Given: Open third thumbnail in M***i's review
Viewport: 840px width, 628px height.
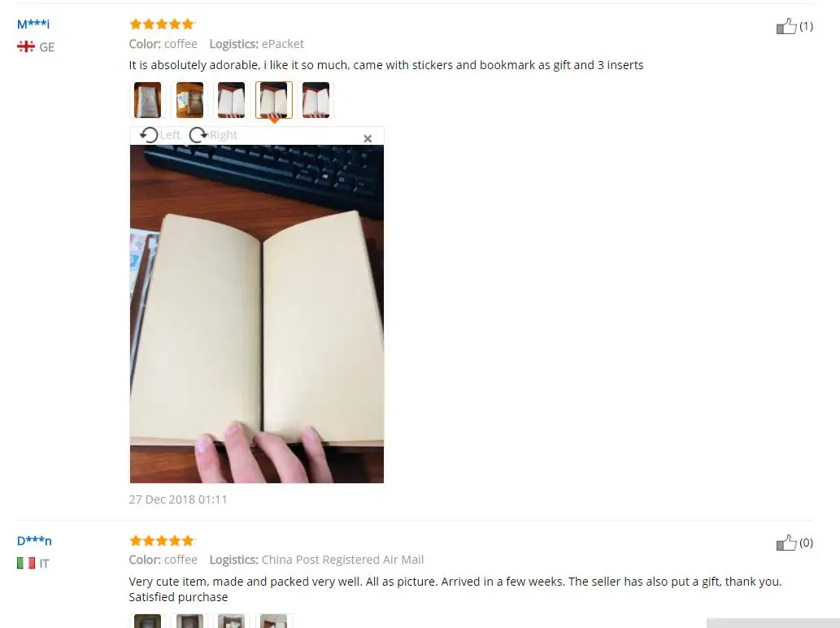Looking at the screenshot, I should [x=232, y=100].
